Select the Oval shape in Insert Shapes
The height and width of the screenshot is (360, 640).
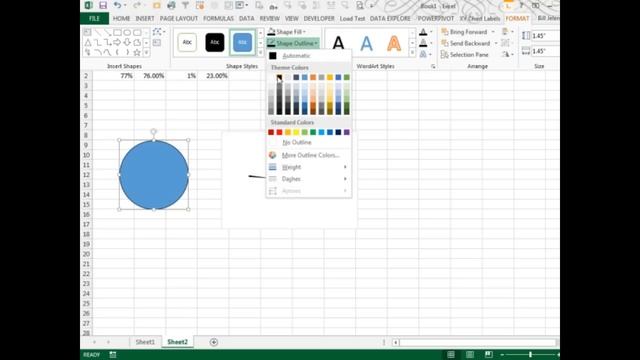127,32
